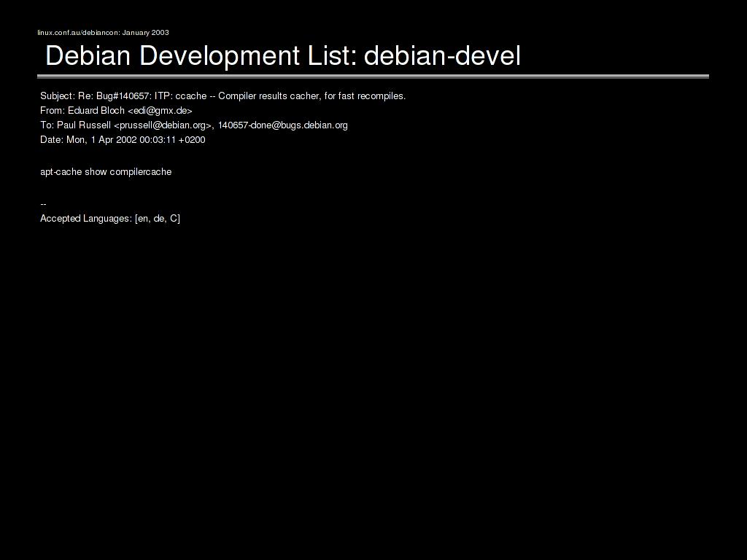The width and height of the screenshot is (747, 560).
Task: Click the word "ccache" in the subject
Action: [191, 96]
